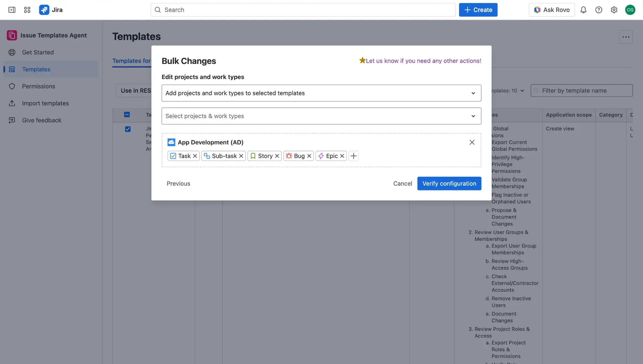Toggle the select-all templates checkbox
The height and width of the screenshot is (364, 643).
point(127,114)
